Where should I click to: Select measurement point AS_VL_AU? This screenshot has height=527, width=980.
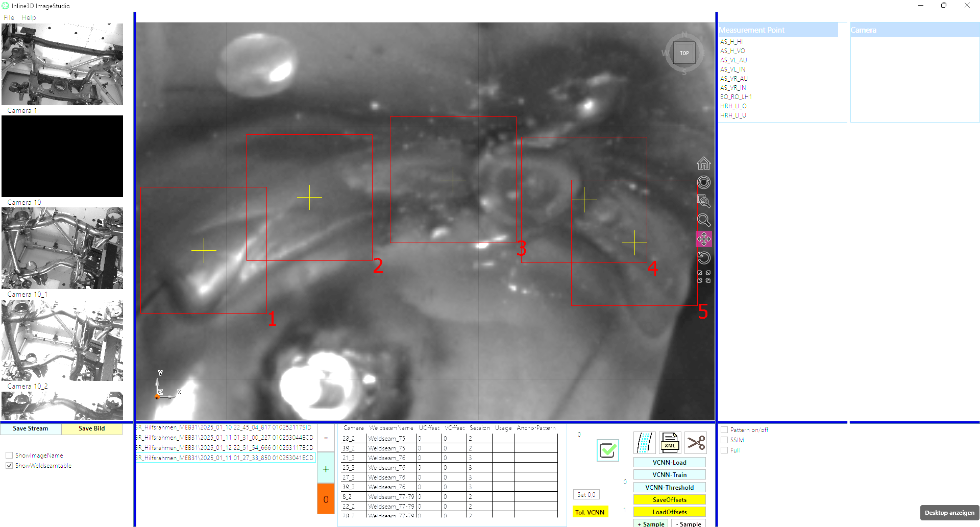[733, 60]
